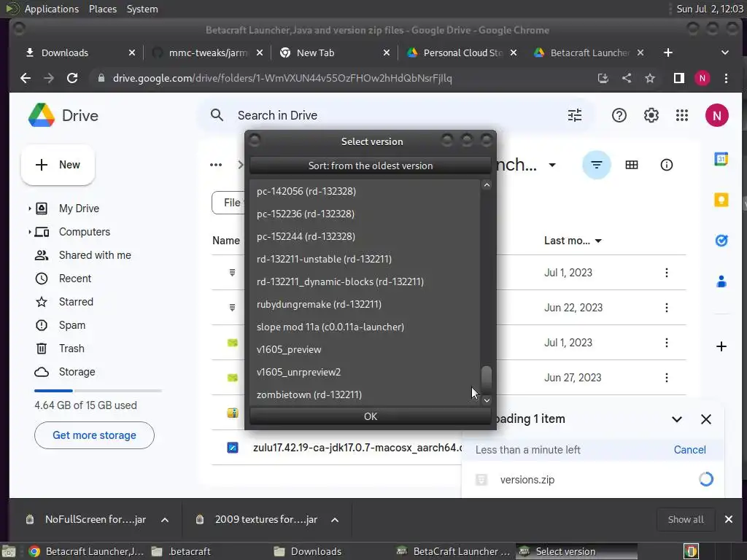
Task: Open Drive advanced search options icon
Action: click(575, 115)
